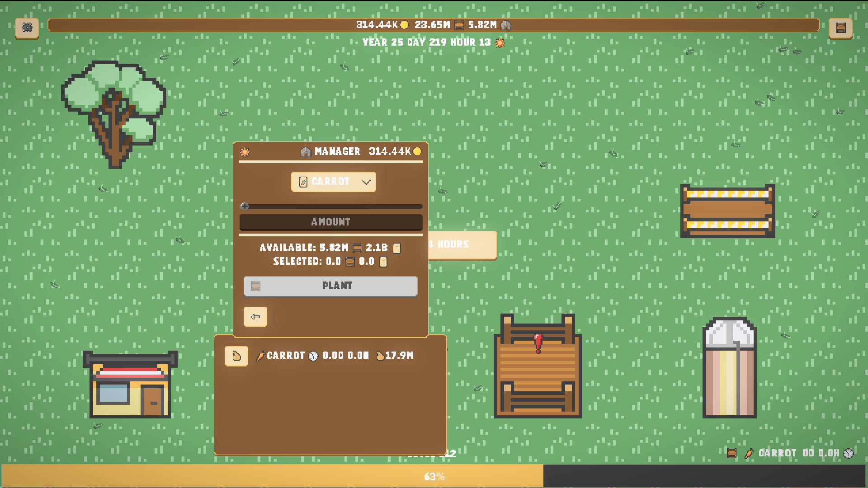
Task: Click the silo building
Action: tap(729, 368)
